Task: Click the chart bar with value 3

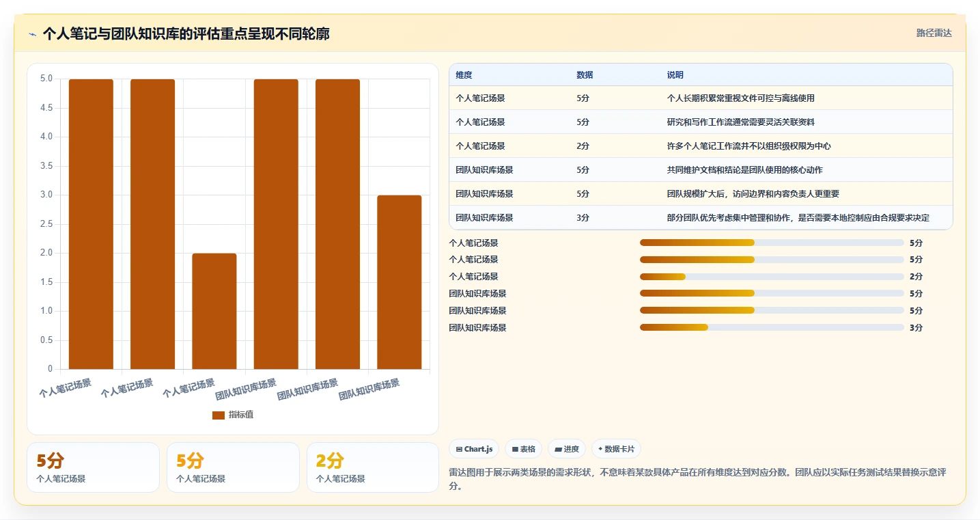Action: [x=400, y=282]
